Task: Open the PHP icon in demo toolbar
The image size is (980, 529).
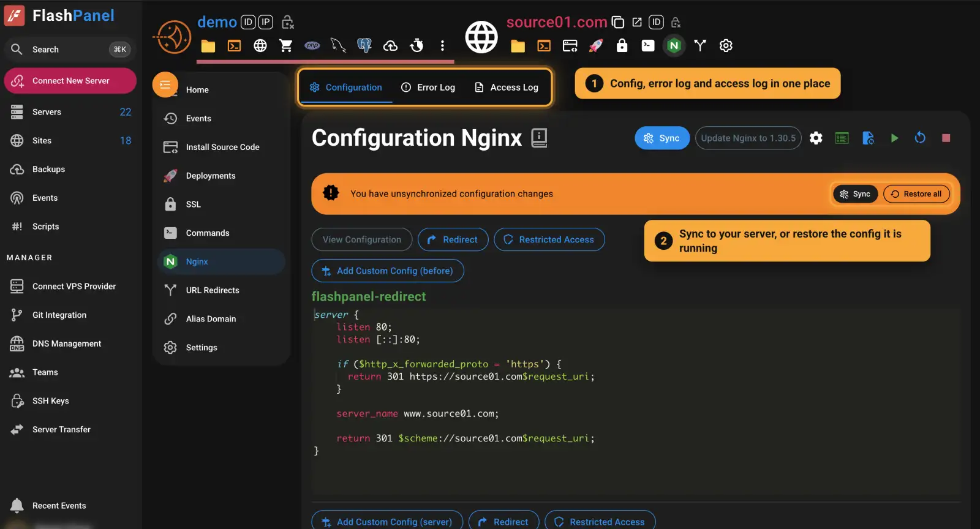Action: [x=312, y=46]
